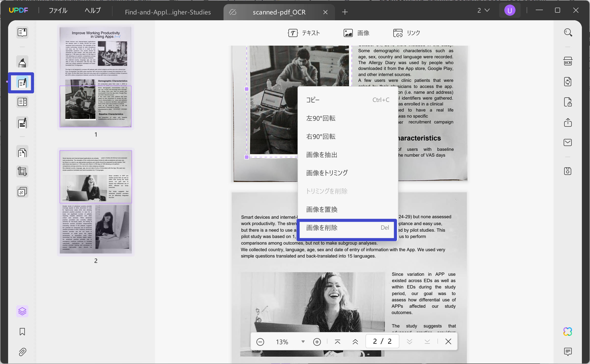590x364 pixels.
Task: Open the Reader mode icon in sidebar
Action: coord(22,32)
